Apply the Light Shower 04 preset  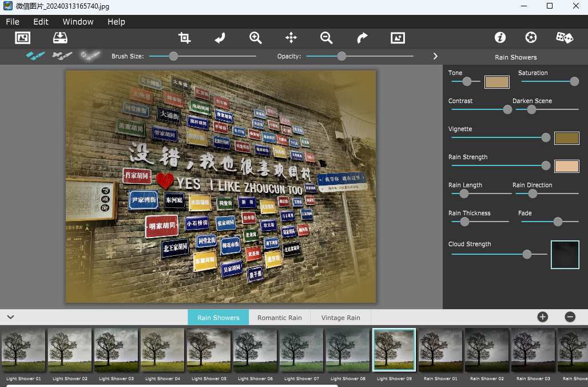pos(162,350)
